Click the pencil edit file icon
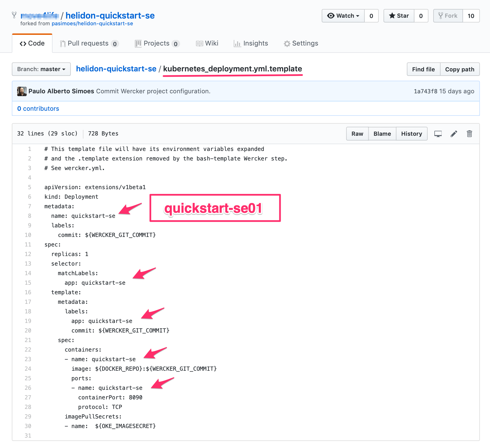The width and height of the screenshot is (490, 448). 454,134
